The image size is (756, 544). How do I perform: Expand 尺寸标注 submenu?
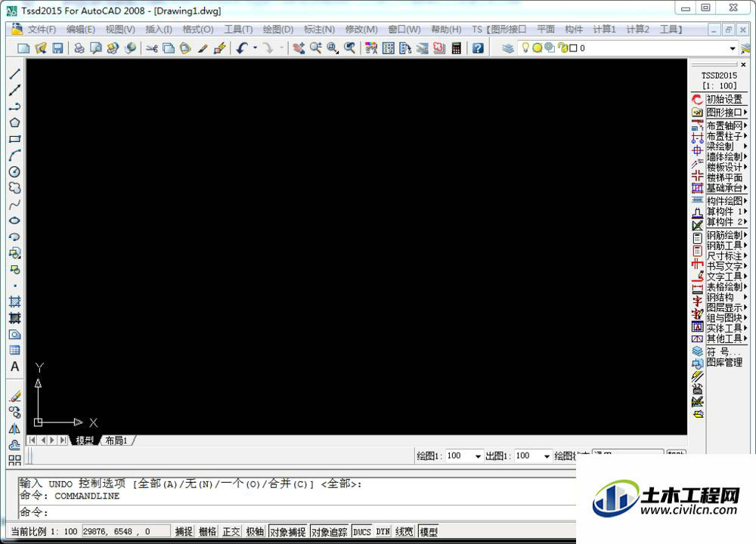pos(727,255)
